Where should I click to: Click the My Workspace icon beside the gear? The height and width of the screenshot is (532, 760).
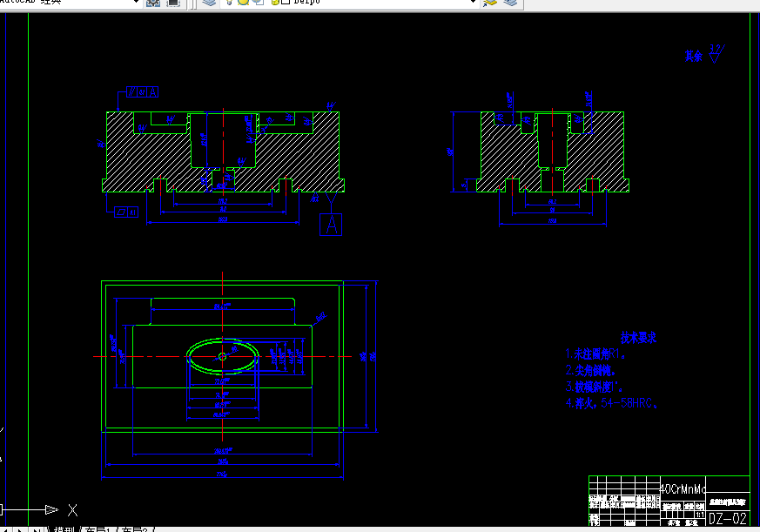pos(173,3)
